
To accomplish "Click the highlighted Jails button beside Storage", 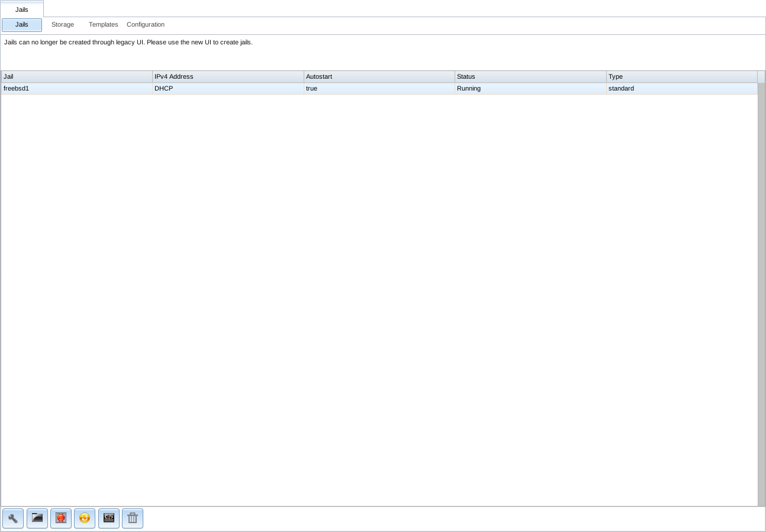I will [x=22, y=25].
